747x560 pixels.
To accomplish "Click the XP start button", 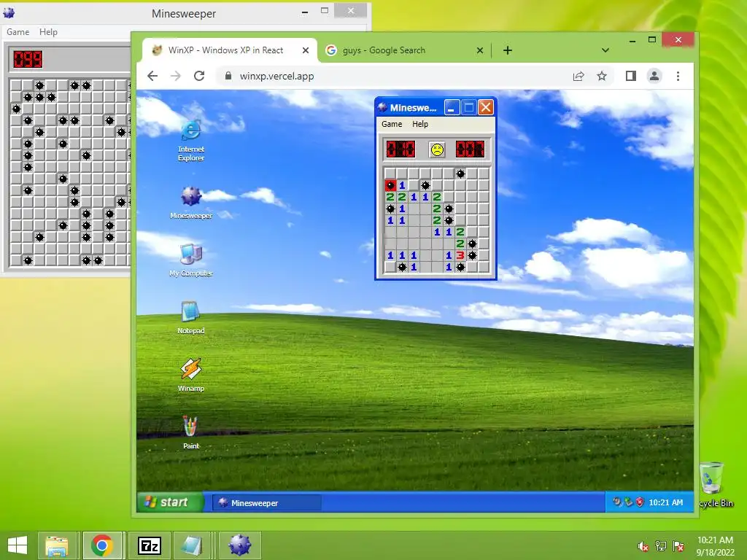I will coord(170,502).
